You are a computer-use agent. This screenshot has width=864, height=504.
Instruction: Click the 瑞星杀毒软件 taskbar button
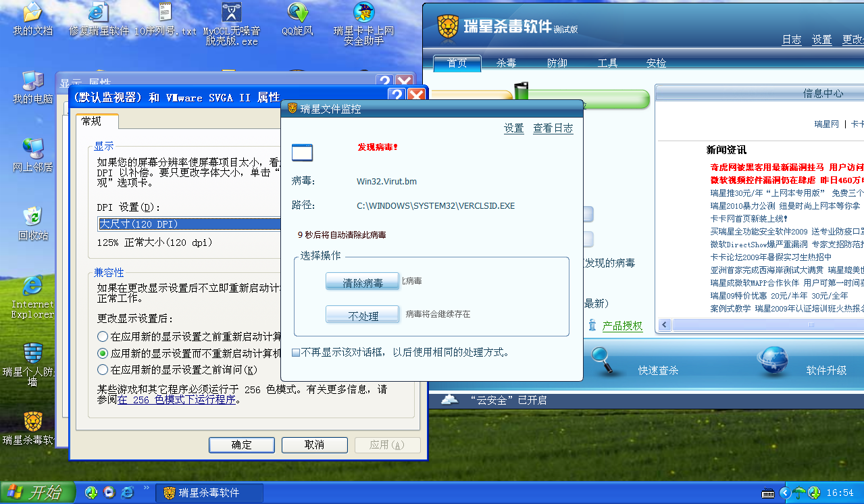(208, 493)
